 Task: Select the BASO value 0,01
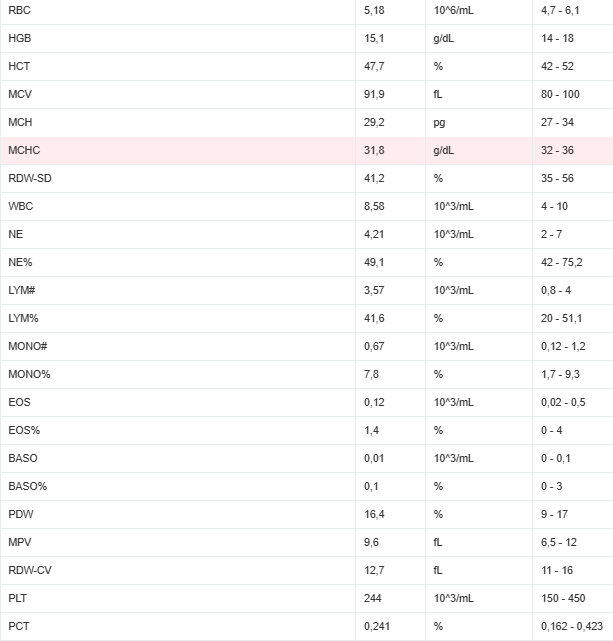click(x=374, y=458)
